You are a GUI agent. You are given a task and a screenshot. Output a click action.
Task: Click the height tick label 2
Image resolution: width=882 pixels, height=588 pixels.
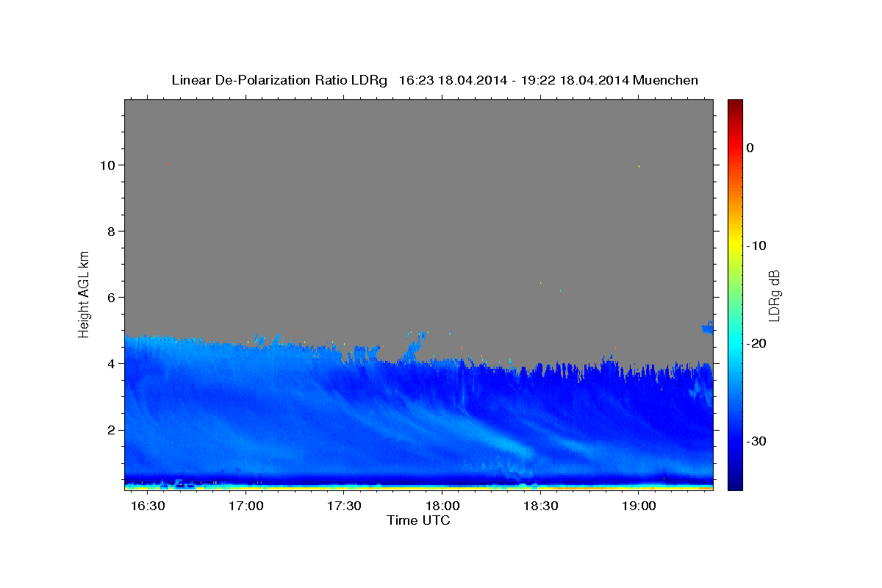[111, 429]
